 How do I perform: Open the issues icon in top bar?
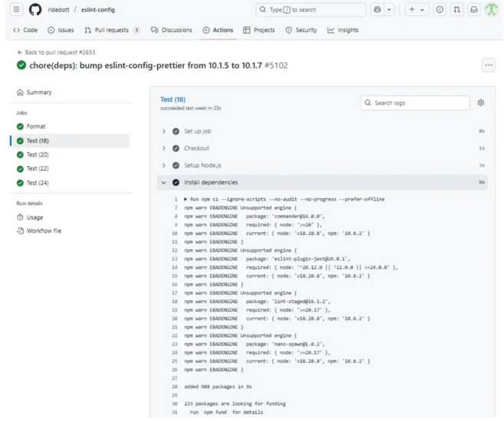click(440, 10)
